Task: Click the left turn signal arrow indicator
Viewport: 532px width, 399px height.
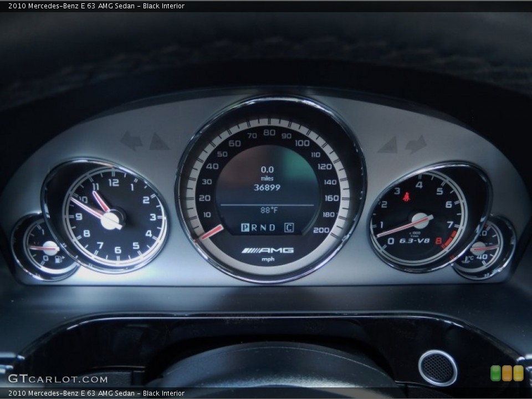Action: click(x=131, y=140)
